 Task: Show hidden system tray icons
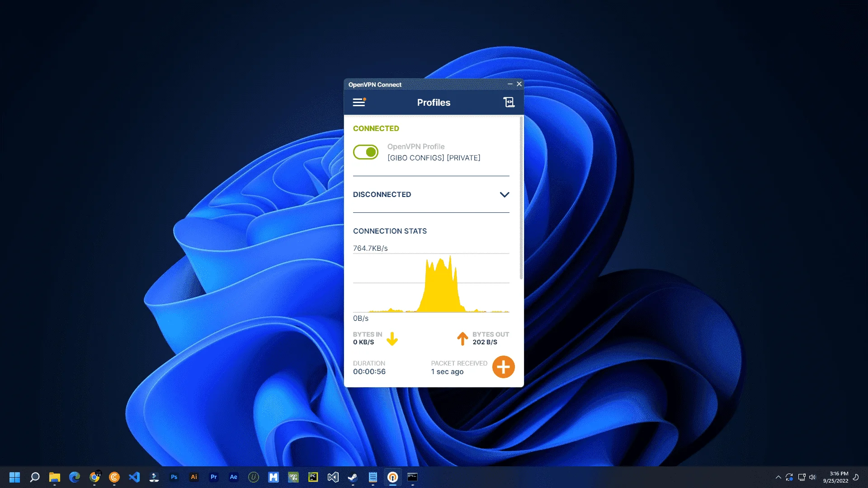[x=778, y=477]
